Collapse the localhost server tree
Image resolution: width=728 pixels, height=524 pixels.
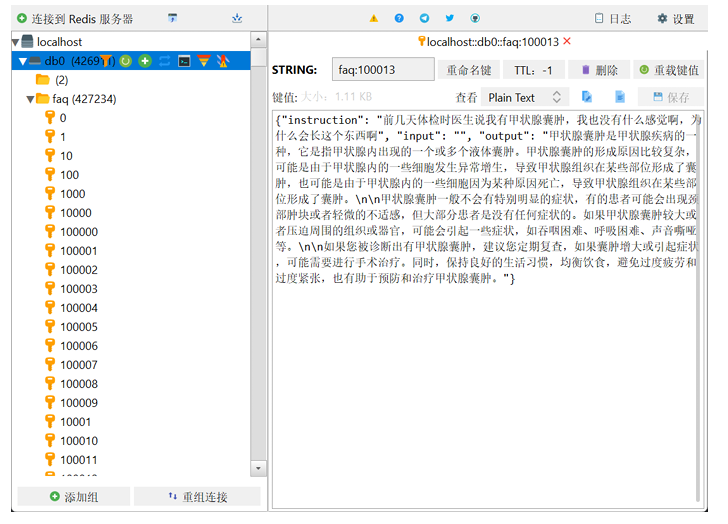tap(16, 42)
